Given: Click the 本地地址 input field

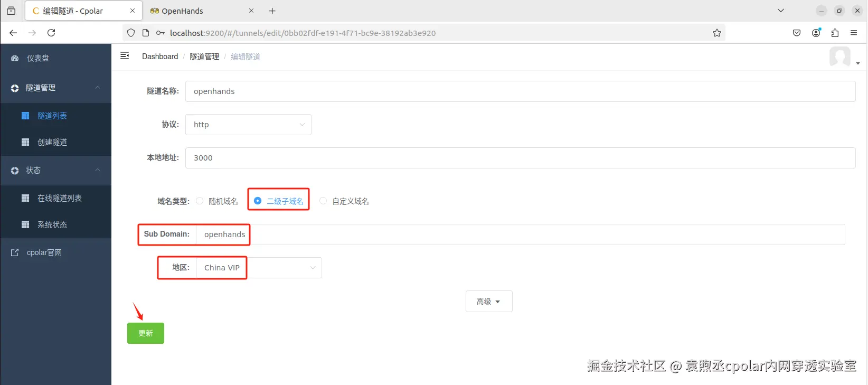Looking at the screenshot, I should (520, 158).
